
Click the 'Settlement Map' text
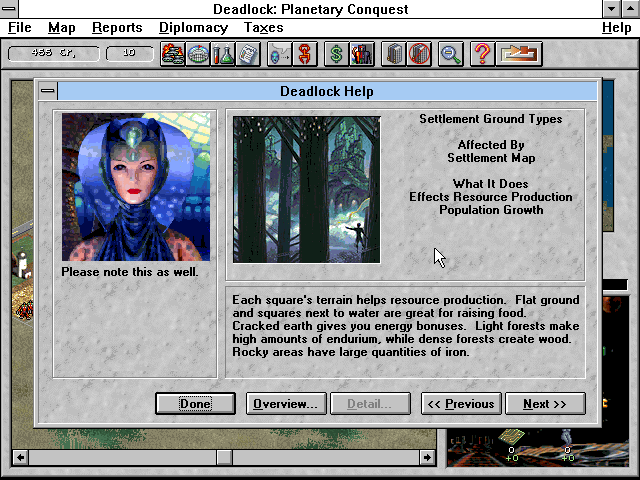tap(491, 158)
